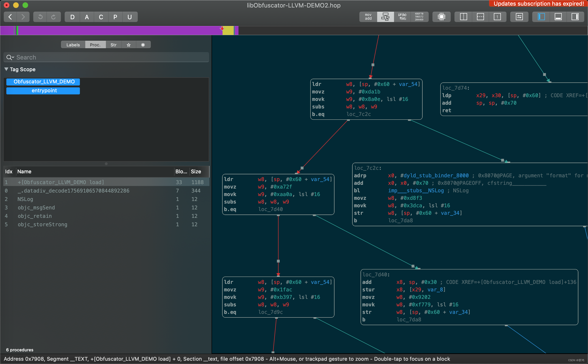This screenshot has width=588, height=364.
Task: Split the view vertically
Action: [x=463, y=17]
